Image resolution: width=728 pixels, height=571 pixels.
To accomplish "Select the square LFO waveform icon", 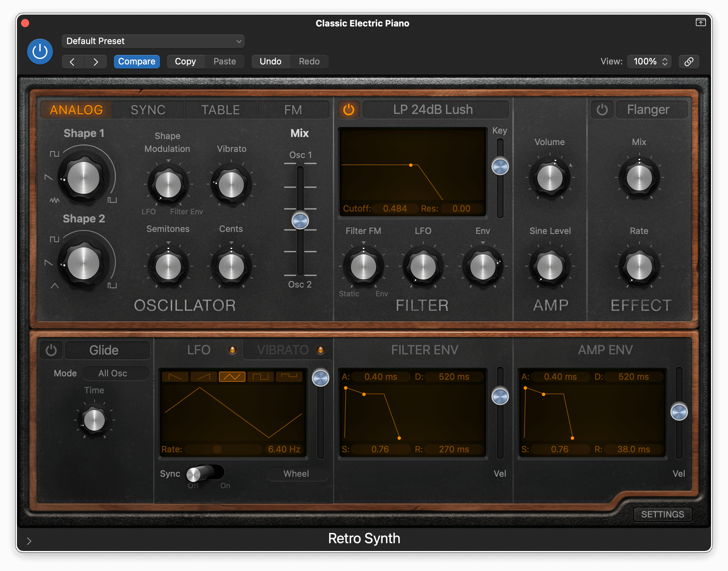I will (x=260, y=376).
